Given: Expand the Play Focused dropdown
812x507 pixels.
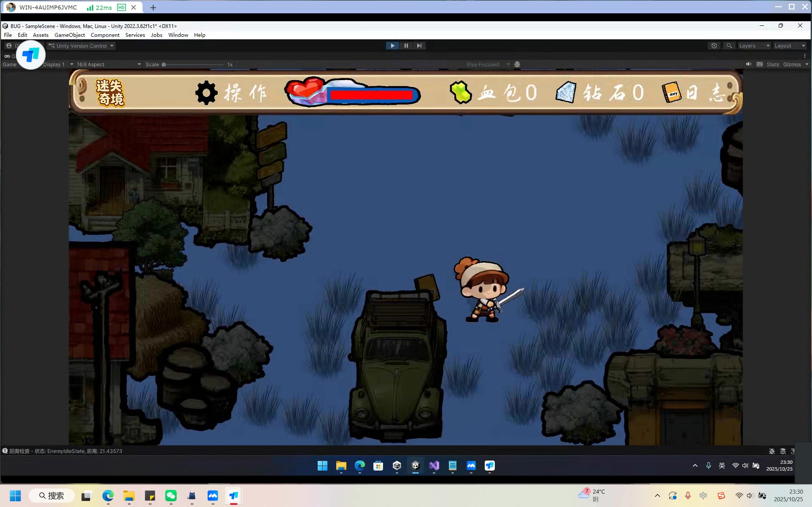Looking at the screenshot, I should (x=488, y=64).
